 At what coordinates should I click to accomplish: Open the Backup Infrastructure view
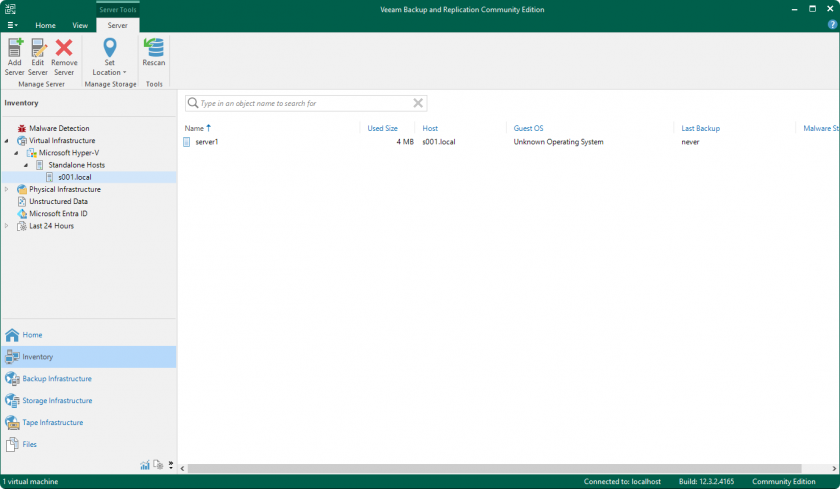click(57, 379)
